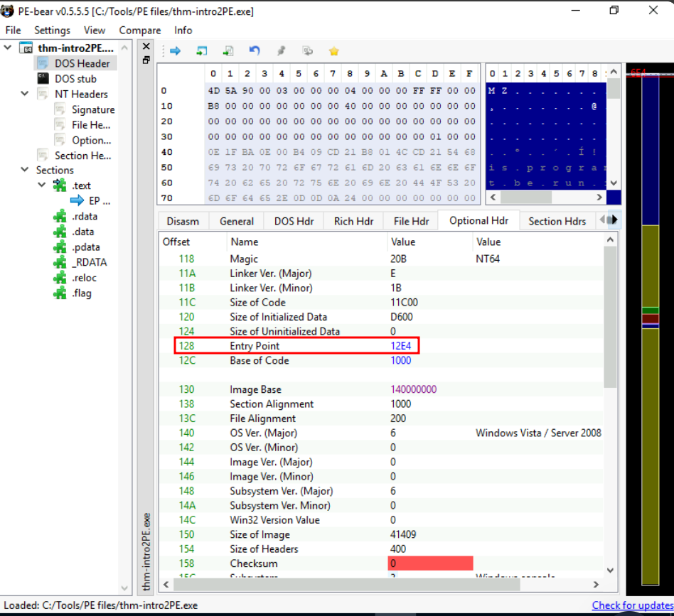Collapse the NT Headers tree node

(x=25, y=93)
